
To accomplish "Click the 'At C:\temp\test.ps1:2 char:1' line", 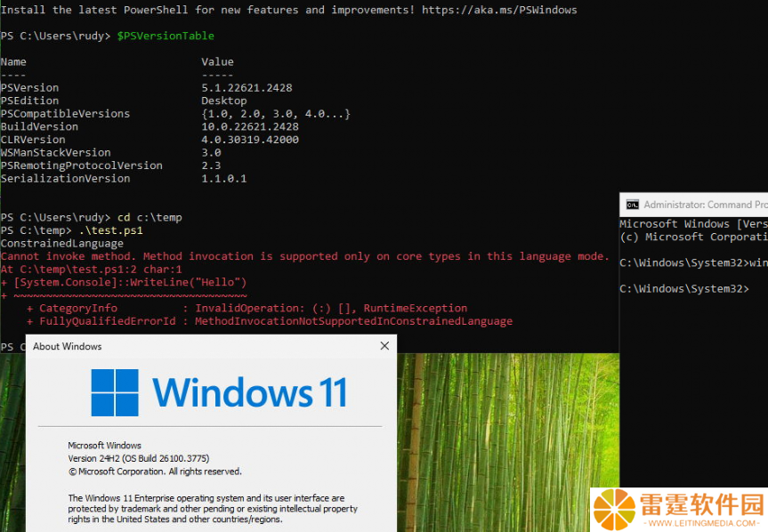I will [91, 270].
